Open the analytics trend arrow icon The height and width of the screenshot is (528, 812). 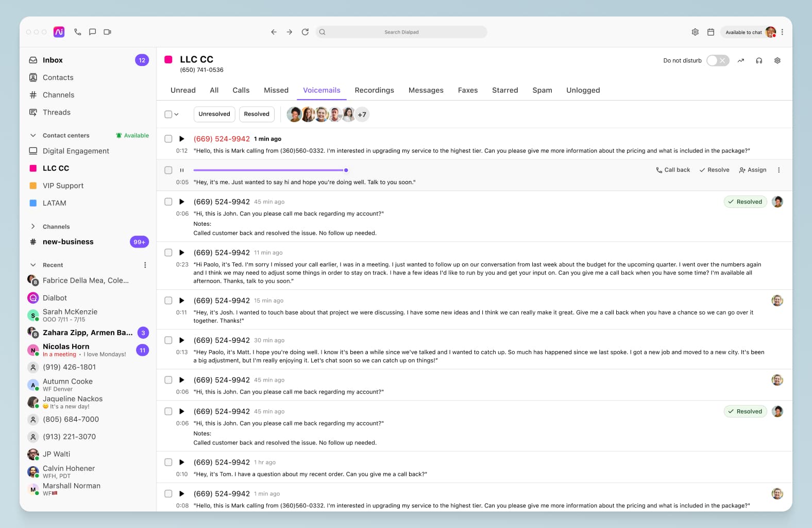click(x=740, y=60)
